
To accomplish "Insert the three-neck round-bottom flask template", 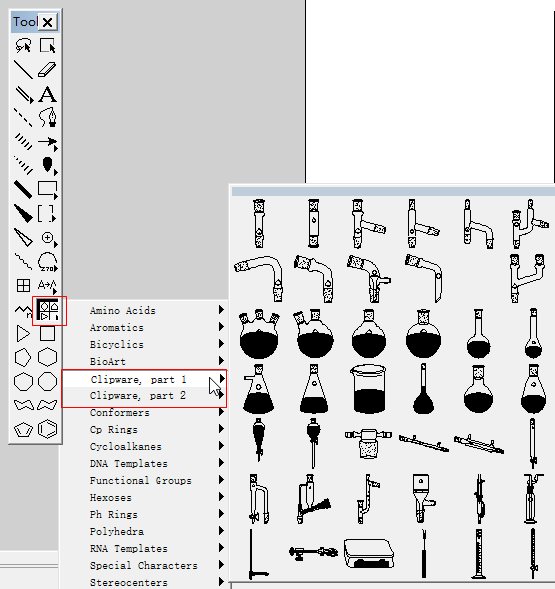I will point(259,334).
